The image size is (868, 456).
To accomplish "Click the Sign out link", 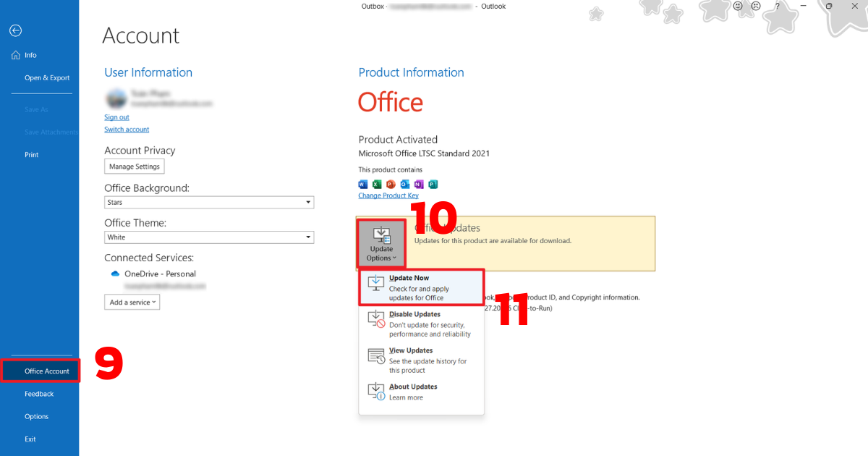I will (116, 117).
